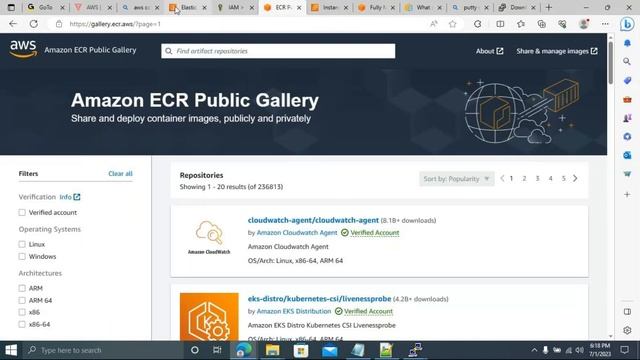Open File Explorer from taskbar
Image resolution: width=640 pixels, height=360 pixels.
coord(272,350)
